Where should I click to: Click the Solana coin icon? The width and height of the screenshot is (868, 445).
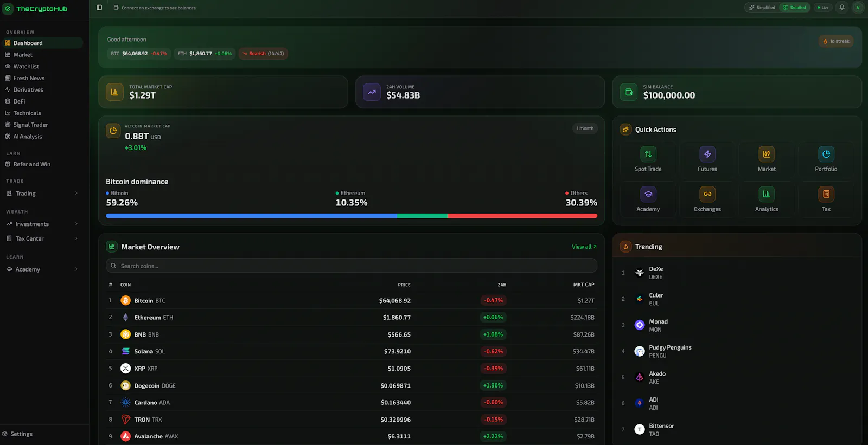[125, 351]
